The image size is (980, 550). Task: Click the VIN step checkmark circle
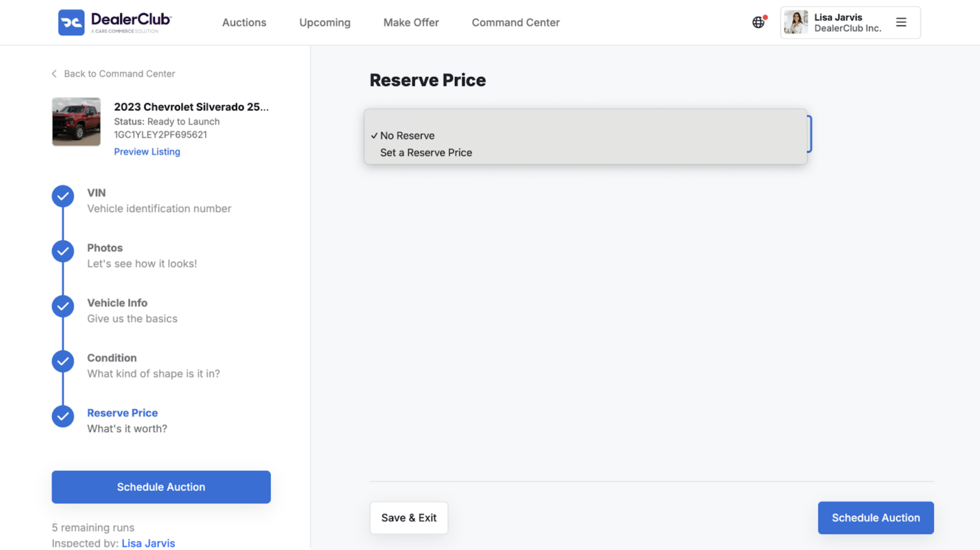tap(63, 196)
